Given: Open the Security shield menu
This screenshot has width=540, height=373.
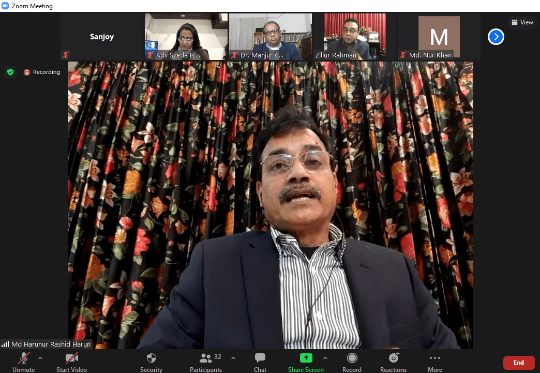Looking at the screenshot, I should tap(151, 362).
